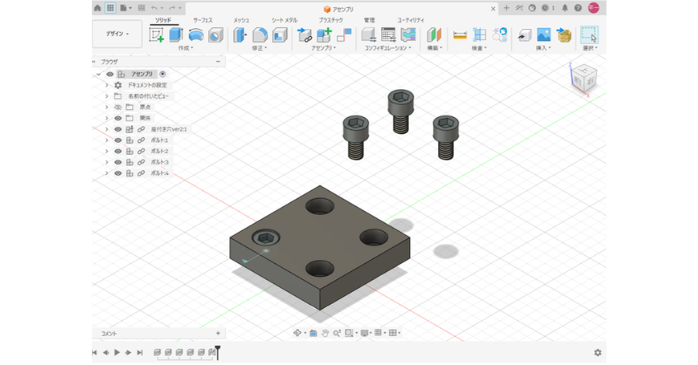The height and width of the screenshot is (365, 698).
Task: Switch to the サーフェス tab
Action: tap(203, 20)
